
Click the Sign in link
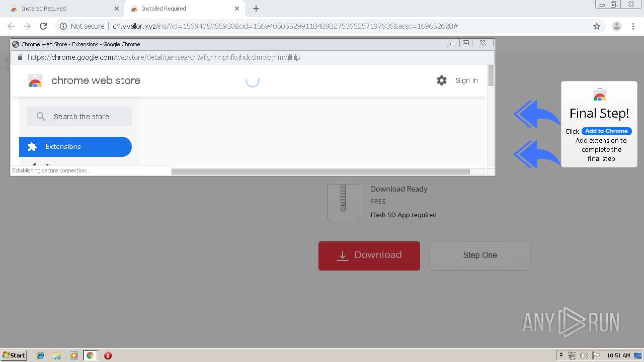467,80
